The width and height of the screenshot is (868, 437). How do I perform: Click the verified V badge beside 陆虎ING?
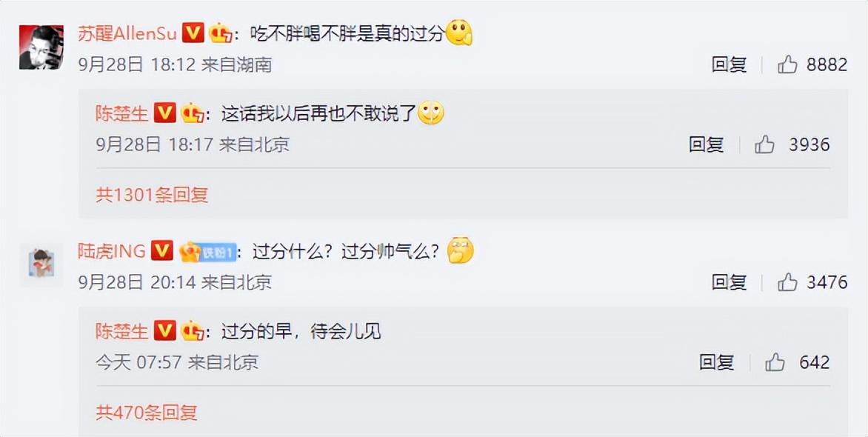pyautogui.click(x=162, y=252)
